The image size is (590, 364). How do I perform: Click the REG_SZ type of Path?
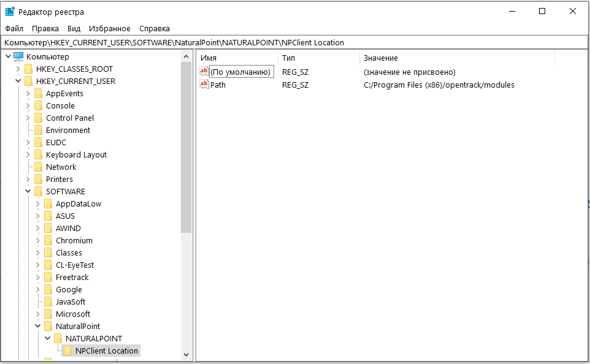pyautogui.click(x=296, y=85)
